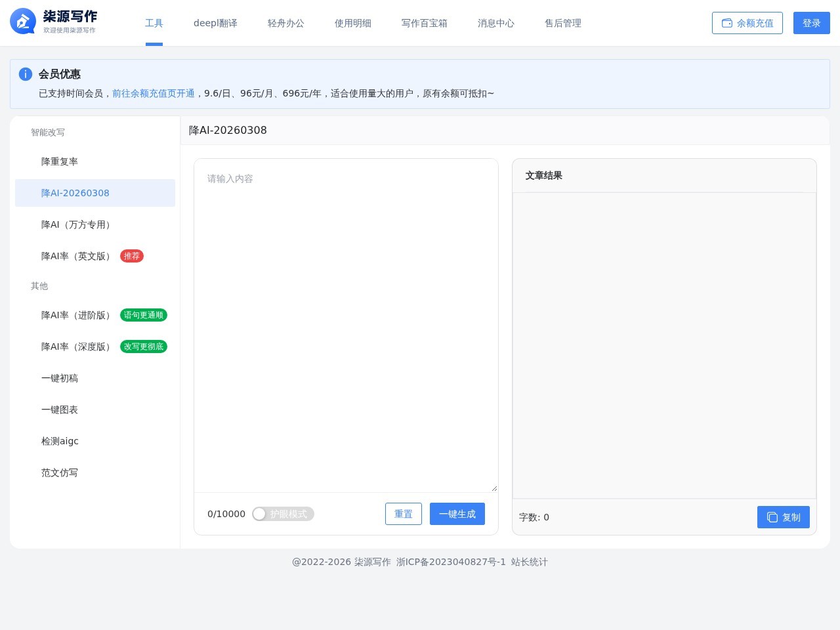Click the 文章结果 output area
840x630 pixels.
pos(664,345)
